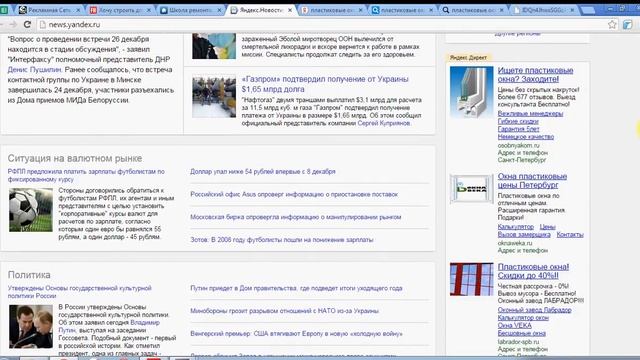Click the Газпром pipeline news thumbnail

click(x=214, y=97)
